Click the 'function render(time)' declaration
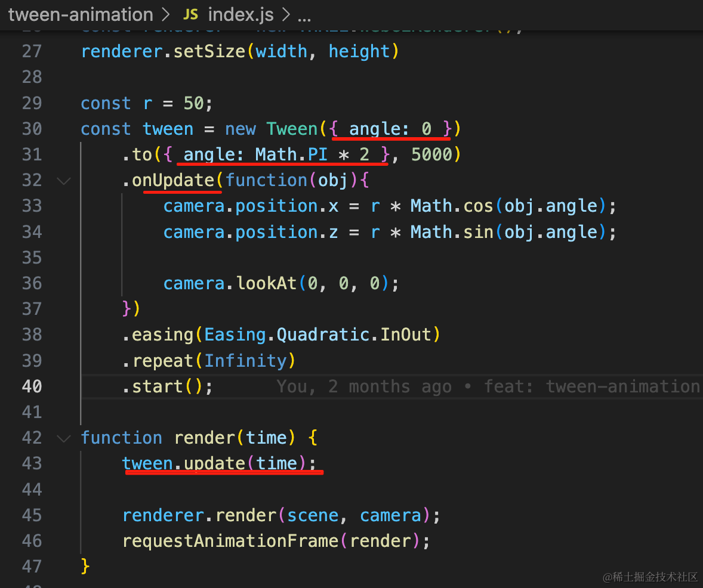 pyautogui.click(x=189, y=438)
